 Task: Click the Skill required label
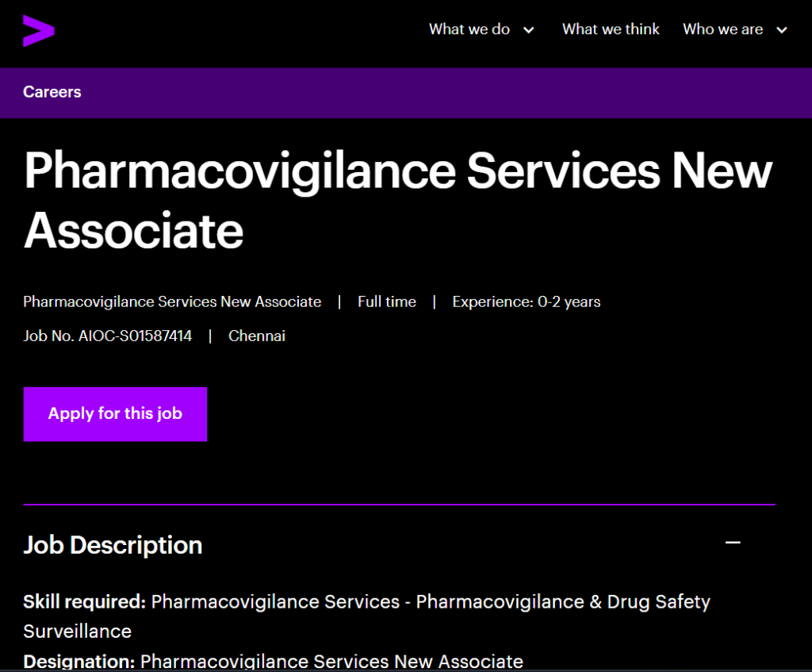point(85,601)
